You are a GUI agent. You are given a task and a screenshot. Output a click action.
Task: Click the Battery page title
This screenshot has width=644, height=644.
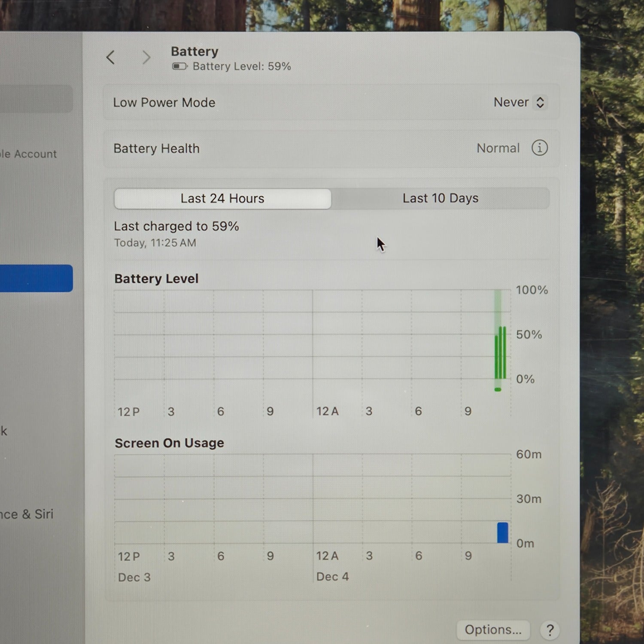(x=194, y=52)
